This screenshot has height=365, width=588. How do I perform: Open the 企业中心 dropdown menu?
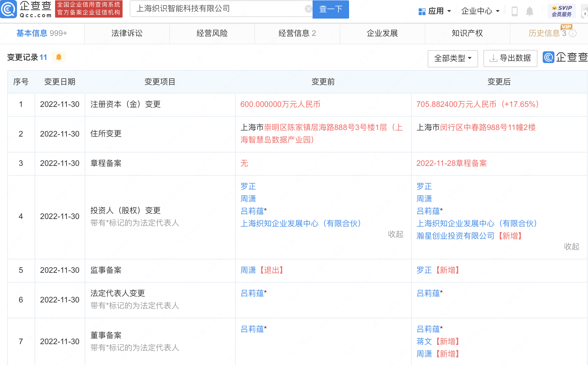tap(480, 11)
